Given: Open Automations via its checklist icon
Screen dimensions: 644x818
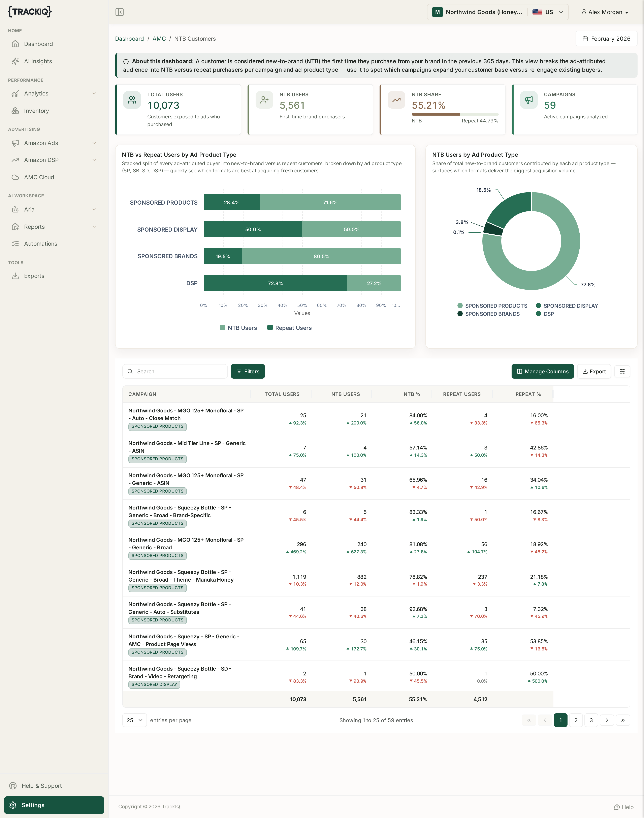Looking at the screenshot, I should [x=15, y=244].
